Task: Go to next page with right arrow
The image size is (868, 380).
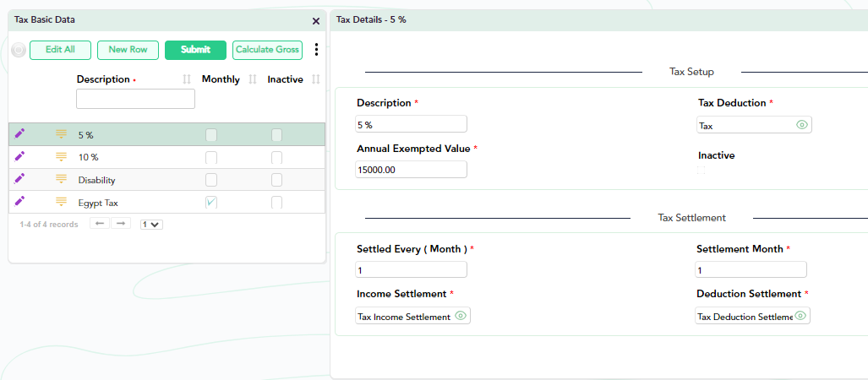Action: point(121,224)
